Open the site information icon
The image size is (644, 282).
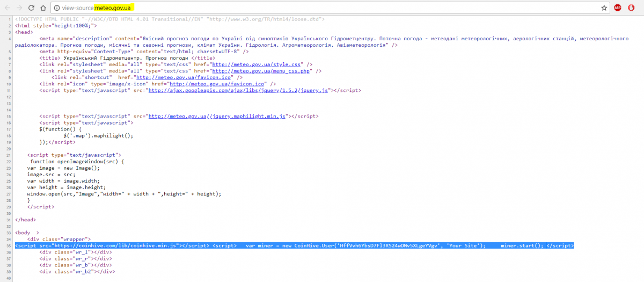(x=57, y=8)
